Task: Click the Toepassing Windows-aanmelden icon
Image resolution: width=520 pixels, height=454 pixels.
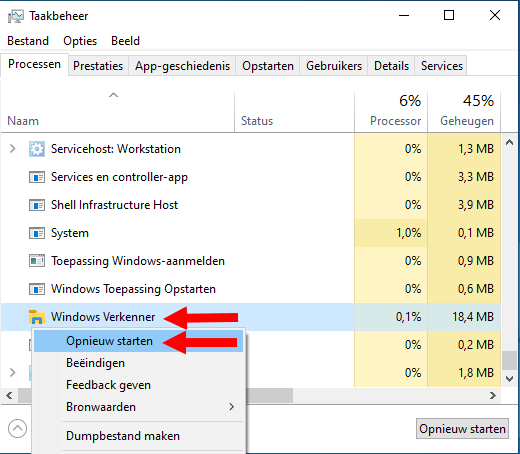Action: (x=37, y=261)
